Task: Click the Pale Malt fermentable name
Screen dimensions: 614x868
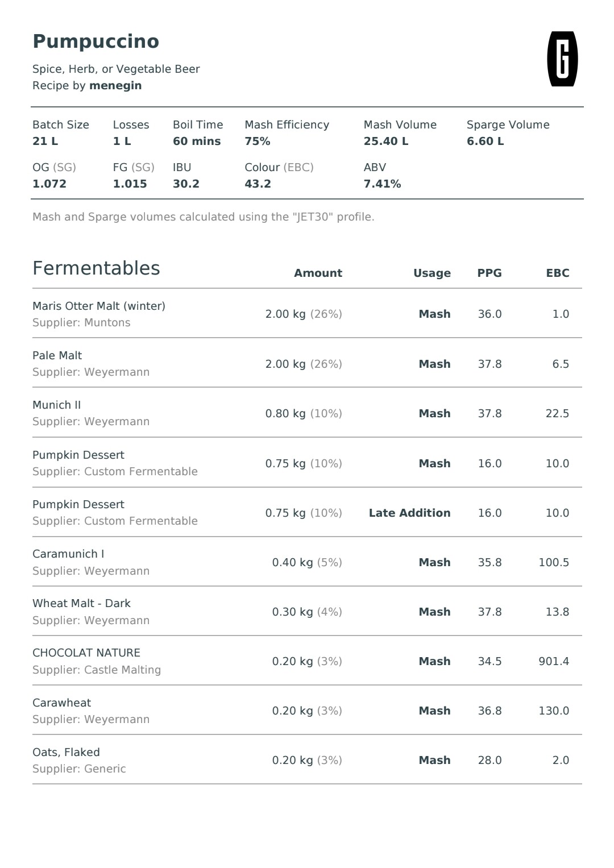Action: click(57, 356)
